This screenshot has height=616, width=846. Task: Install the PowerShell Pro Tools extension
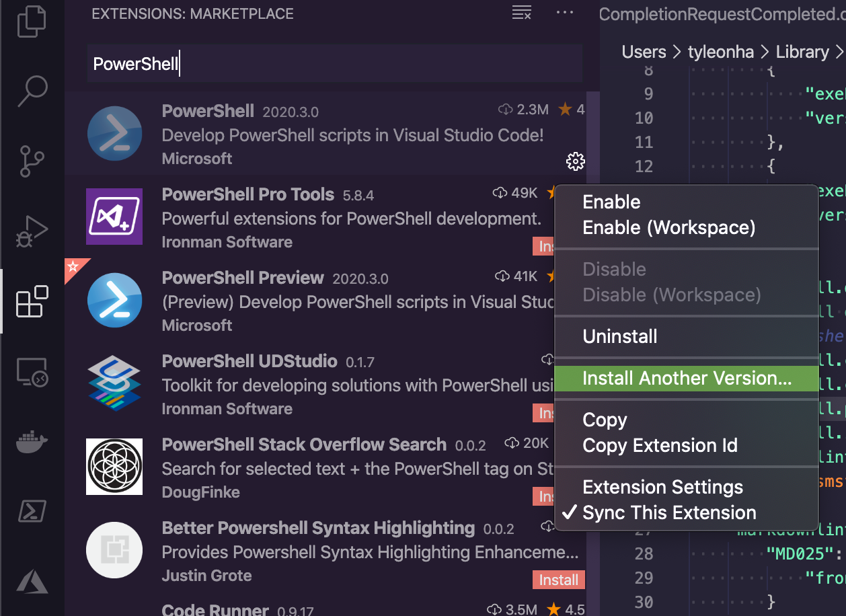[x=544, y=246]
